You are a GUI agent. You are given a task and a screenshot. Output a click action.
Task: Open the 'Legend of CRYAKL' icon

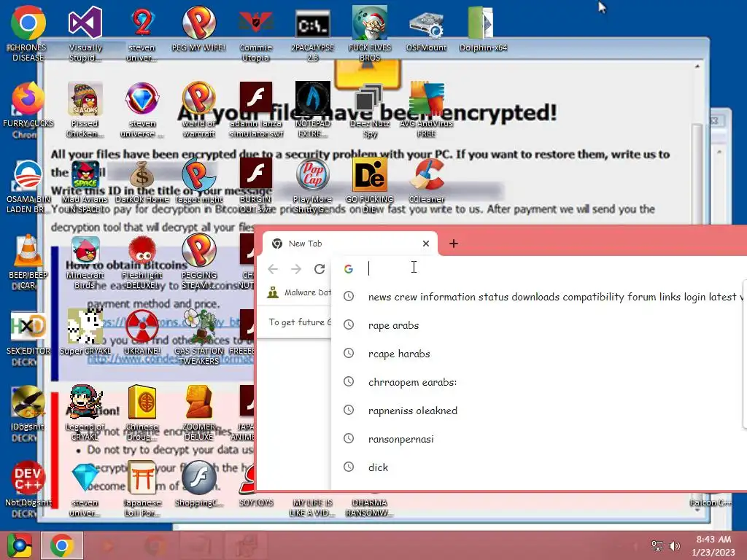point(85,402)
